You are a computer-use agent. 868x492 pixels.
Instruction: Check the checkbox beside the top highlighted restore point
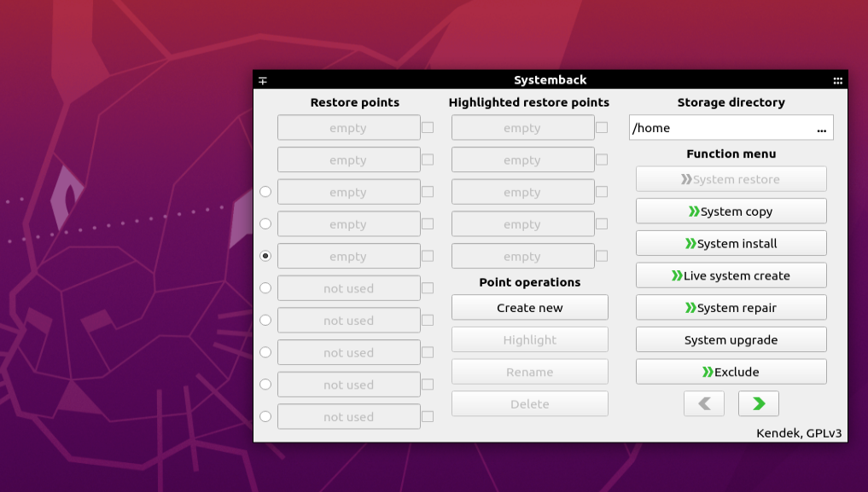[601, 127]
